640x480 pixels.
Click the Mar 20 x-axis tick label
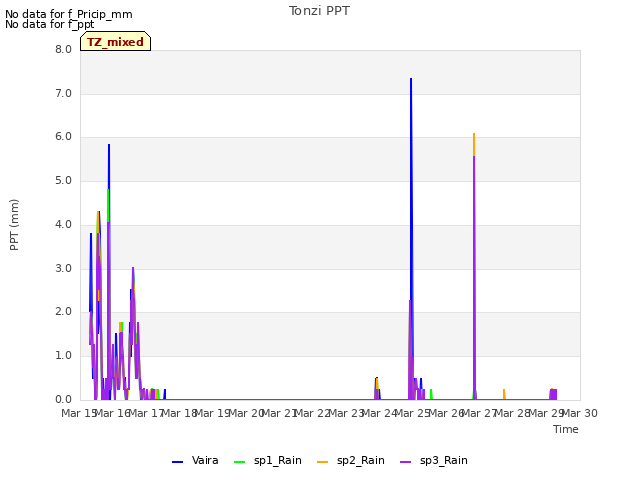247,413
